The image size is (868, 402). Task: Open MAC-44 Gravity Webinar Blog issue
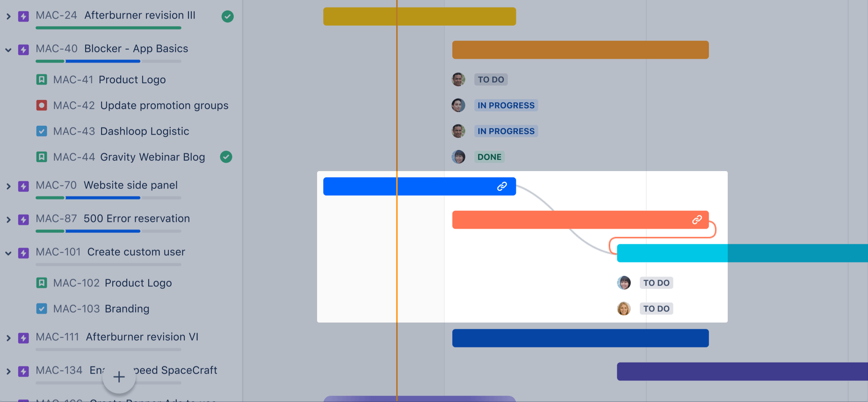(x=129, y=157)
